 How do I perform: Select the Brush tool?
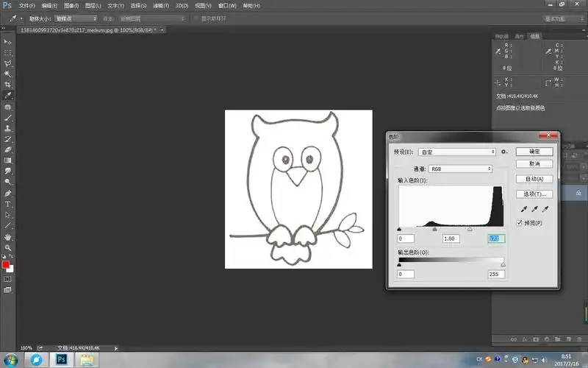7,118
